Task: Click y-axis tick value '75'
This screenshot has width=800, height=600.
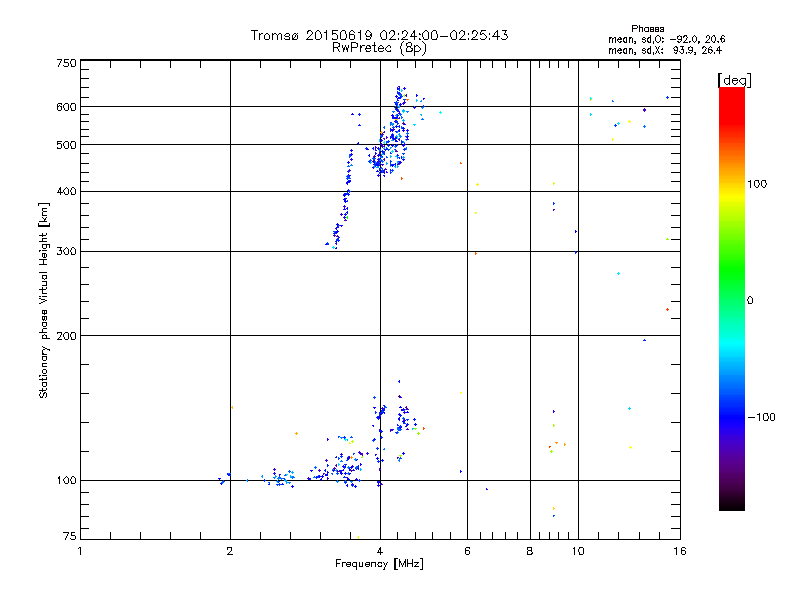Action: coord(70,536)
